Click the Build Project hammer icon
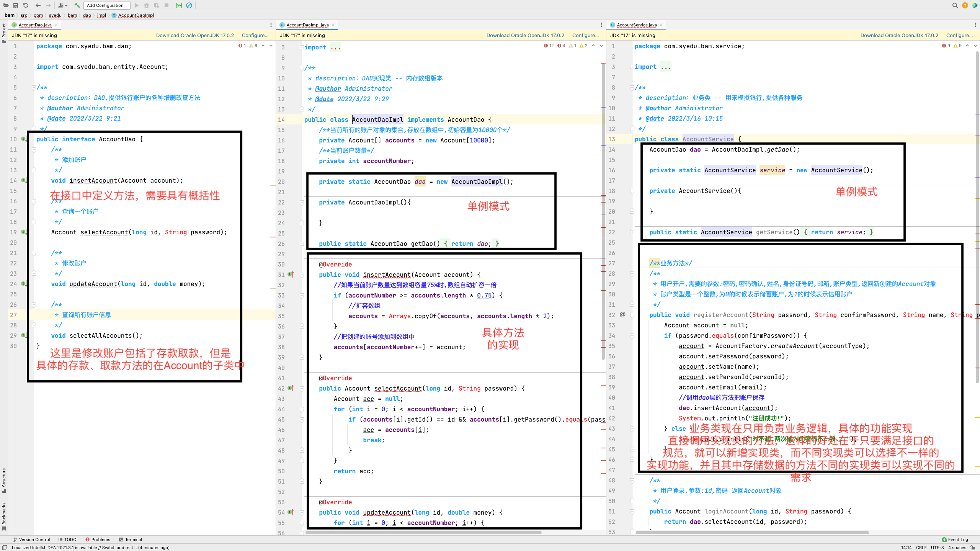Image resolution: width=980 pixels, height=551 pixels. coord(77,5)
